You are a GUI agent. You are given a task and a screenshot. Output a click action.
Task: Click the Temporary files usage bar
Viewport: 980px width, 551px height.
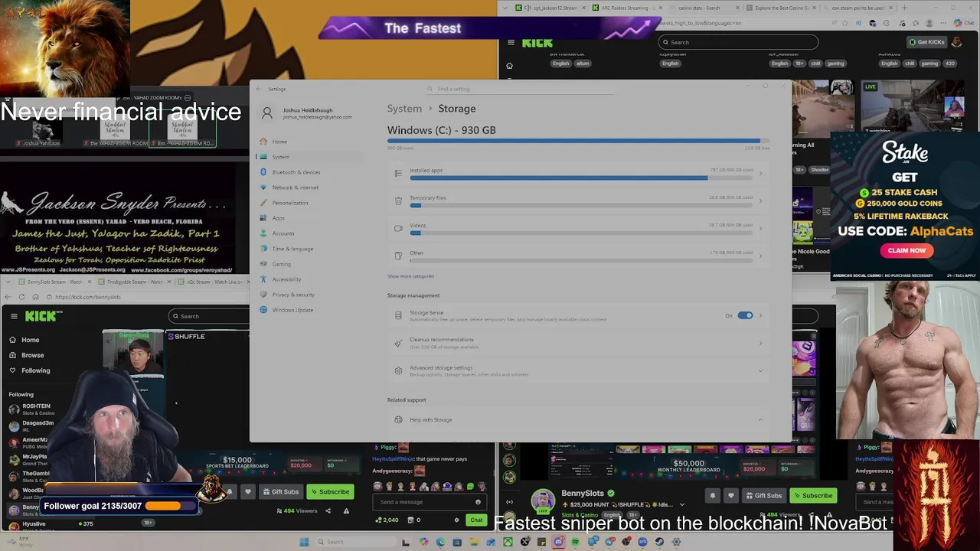click(x=581, y=205)
